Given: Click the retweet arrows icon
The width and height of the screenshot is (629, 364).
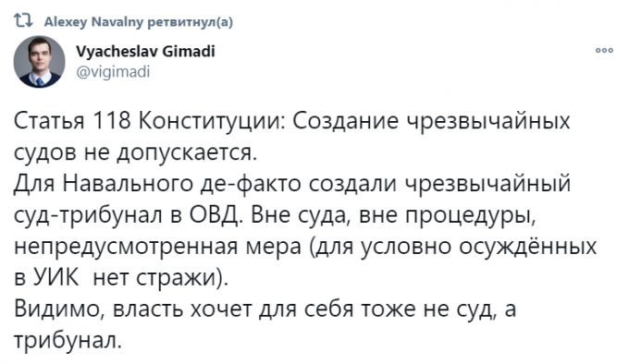Looking at the screenshot, I should pyautogui.click(x=23, y=20).
